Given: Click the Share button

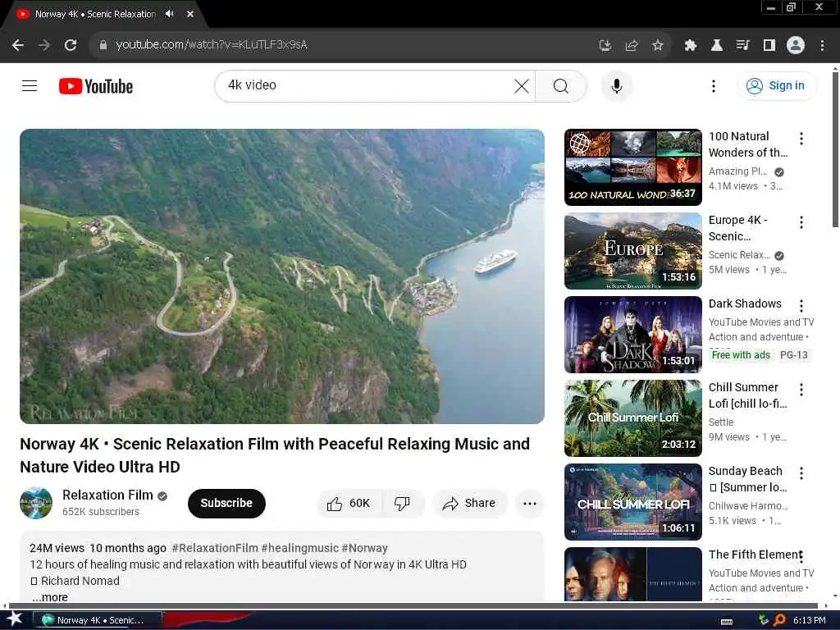Looking at the screenshot, I should (470, 503).
